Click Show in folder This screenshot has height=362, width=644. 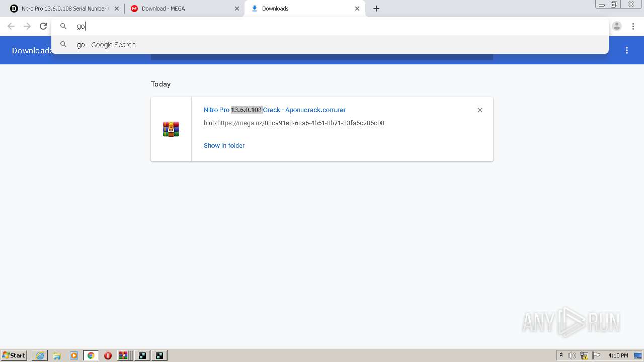point(224,145)
